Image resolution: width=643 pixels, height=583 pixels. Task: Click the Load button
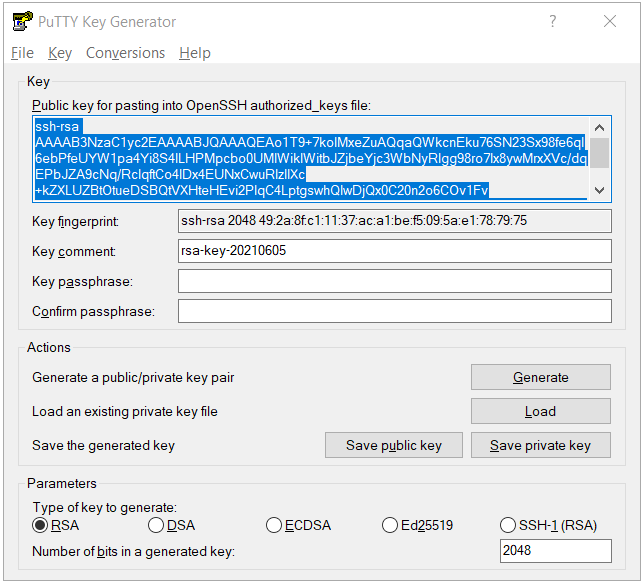pos(540,411)
